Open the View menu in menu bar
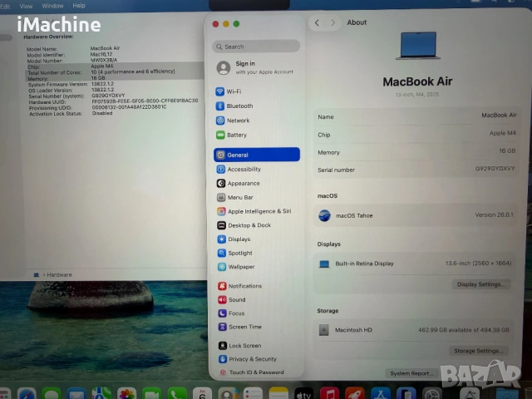Viewport: 532px width, 399px height. [26, 6]
